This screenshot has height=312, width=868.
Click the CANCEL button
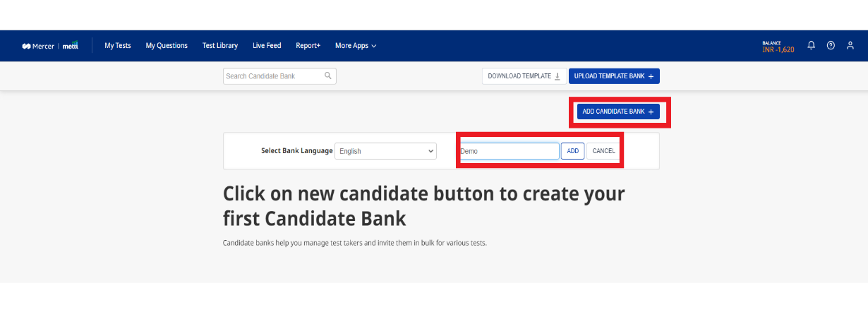pyautogui.click(x=603, y=151)
